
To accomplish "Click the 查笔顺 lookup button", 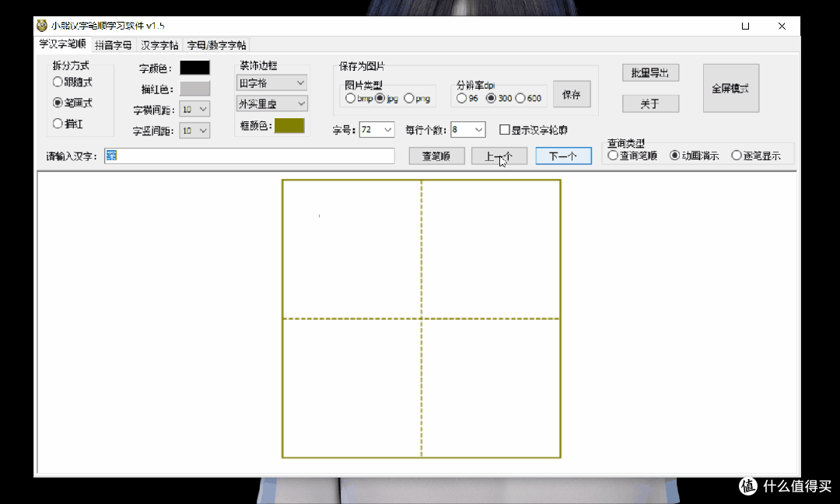I will [x=436, y=156].
